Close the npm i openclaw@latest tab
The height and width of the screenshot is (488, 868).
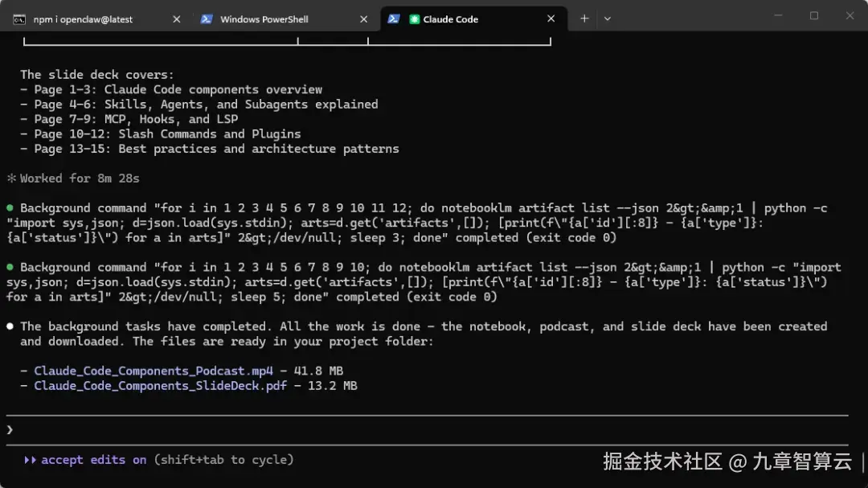[x=177, y=18]
